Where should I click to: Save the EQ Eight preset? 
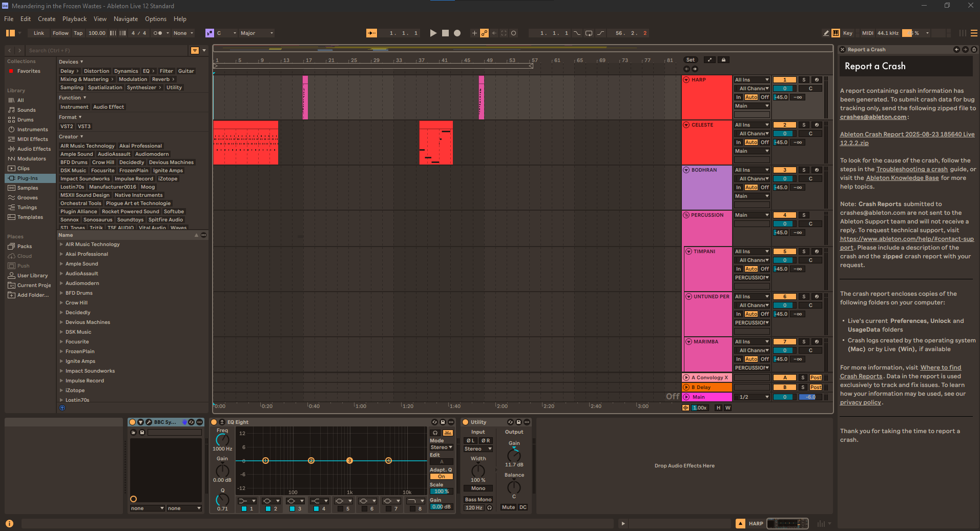(443, 422)
